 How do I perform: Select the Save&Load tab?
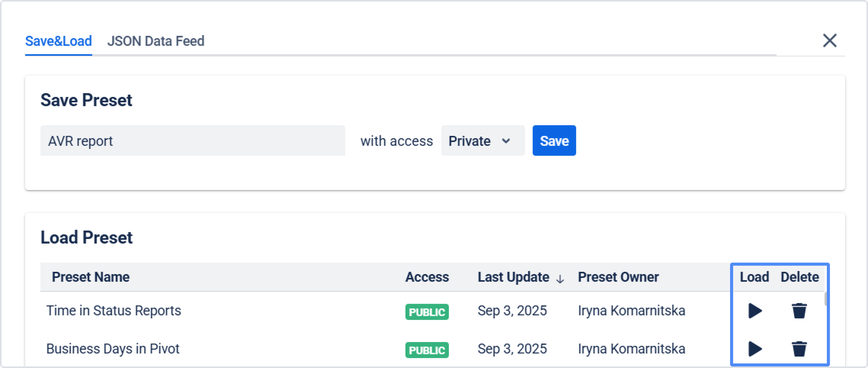pyautogui.click(x=58, y=41)
